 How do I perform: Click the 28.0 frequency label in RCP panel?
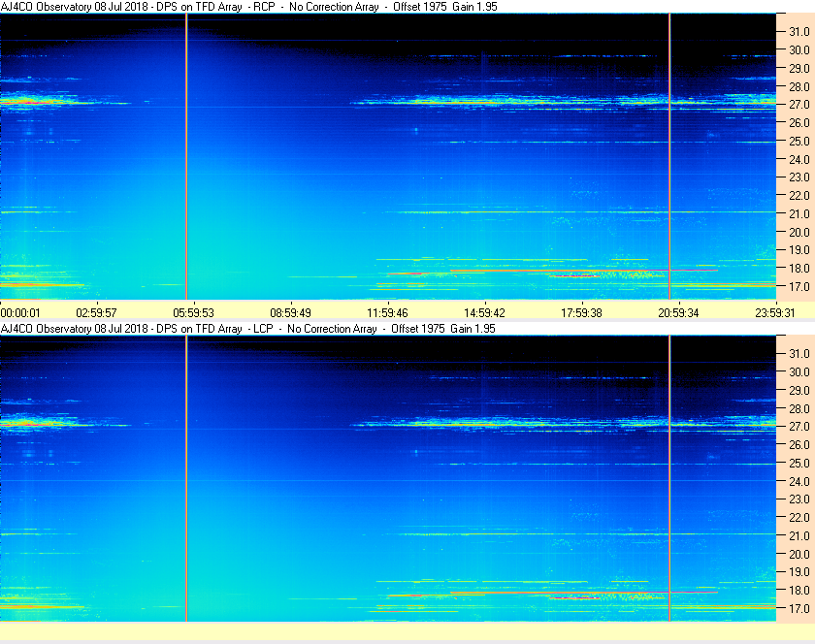tap(799, 86)
